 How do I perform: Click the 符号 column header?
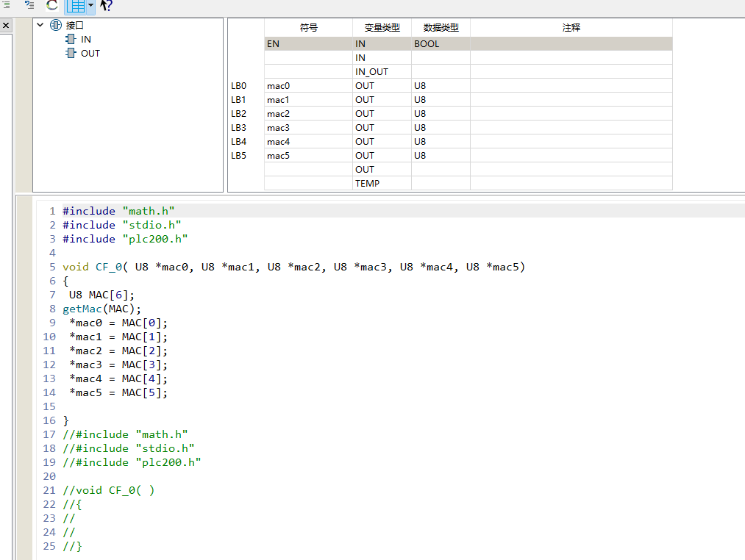pyautogui.click(x=308, y=27)
